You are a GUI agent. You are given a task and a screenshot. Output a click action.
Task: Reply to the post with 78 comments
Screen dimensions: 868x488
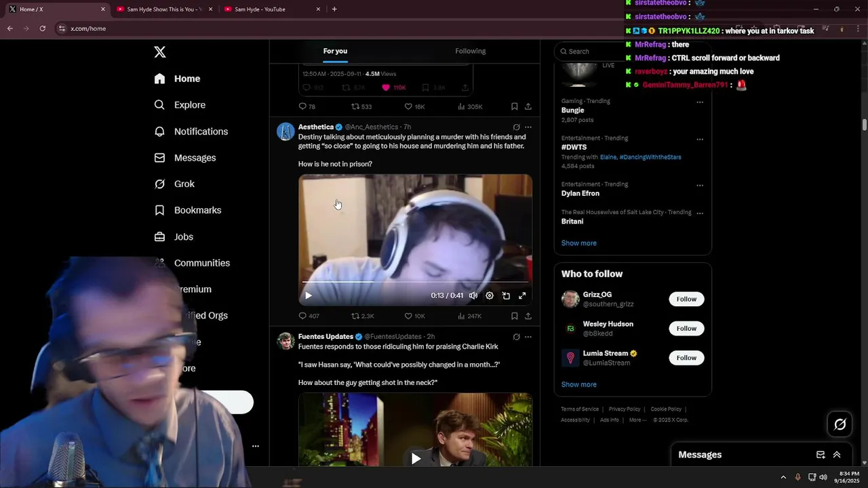click(x=307, y=106)
